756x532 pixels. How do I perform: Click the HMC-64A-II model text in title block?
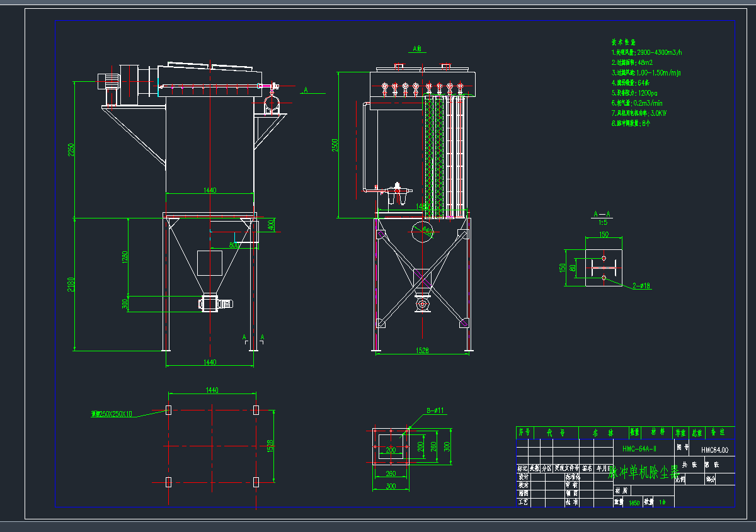point(639,449)
